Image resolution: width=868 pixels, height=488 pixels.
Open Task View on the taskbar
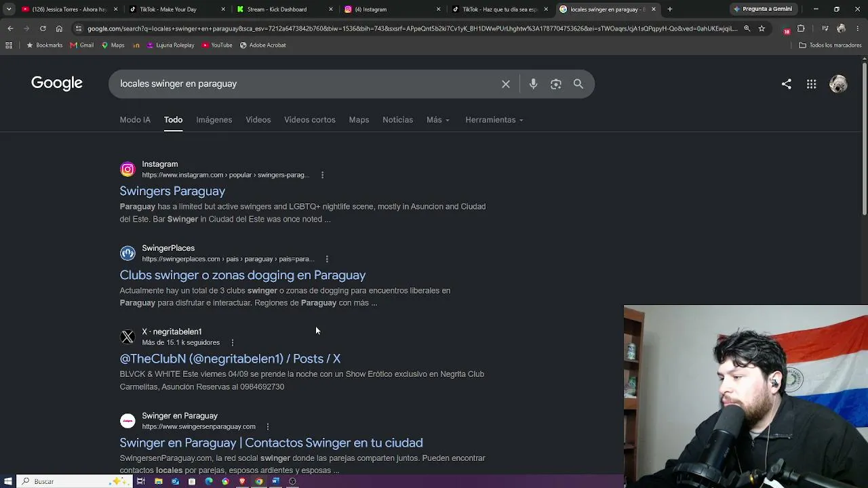tap(141, 481)
